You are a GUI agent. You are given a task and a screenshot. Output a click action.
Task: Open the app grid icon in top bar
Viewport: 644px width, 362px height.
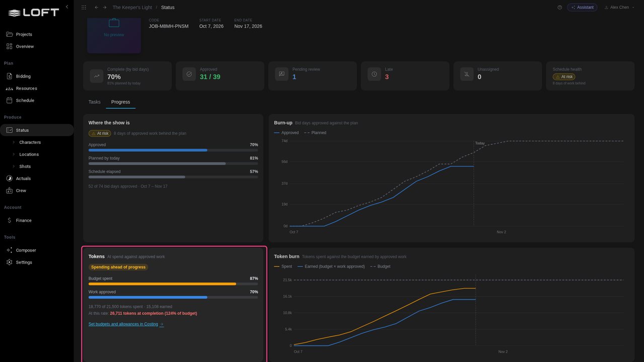coord(84,8)
